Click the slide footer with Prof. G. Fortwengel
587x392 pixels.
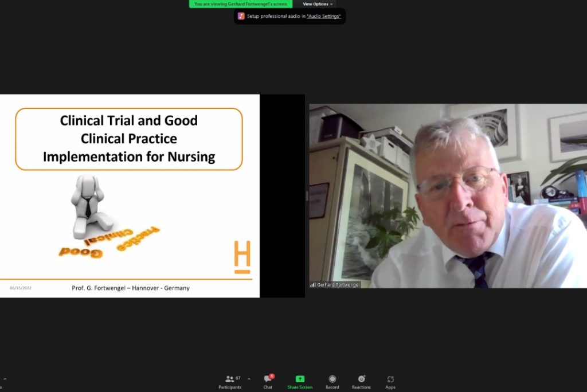coord(131,288)
